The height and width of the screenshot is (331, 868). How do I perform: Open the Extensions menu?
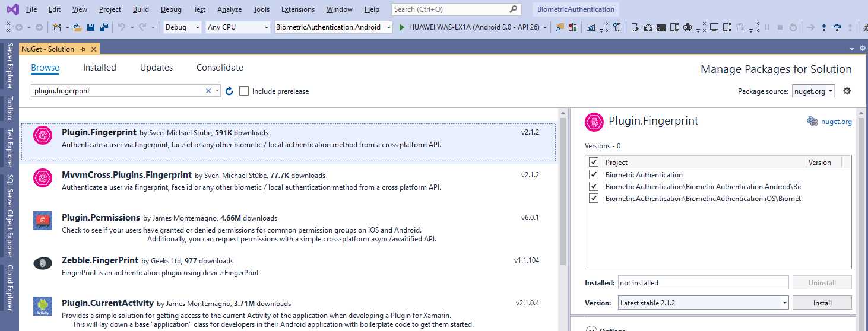pos(298,9)
